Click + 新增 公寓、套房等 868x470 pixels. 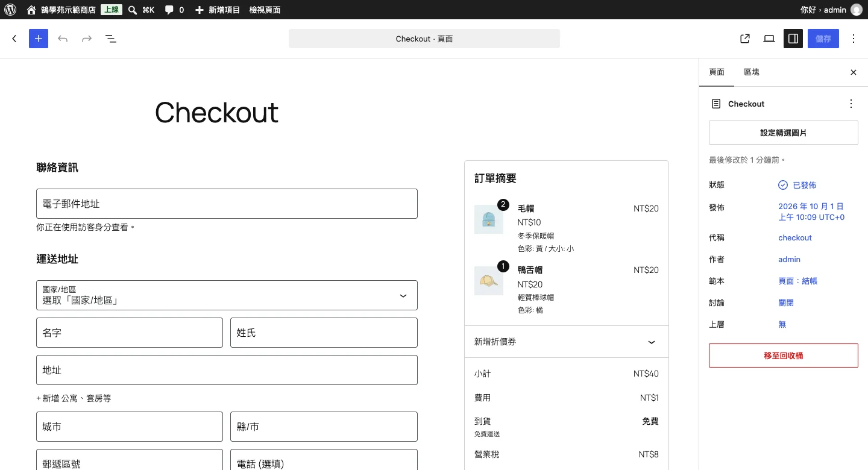pyautogui.click(x=74, y=398)
